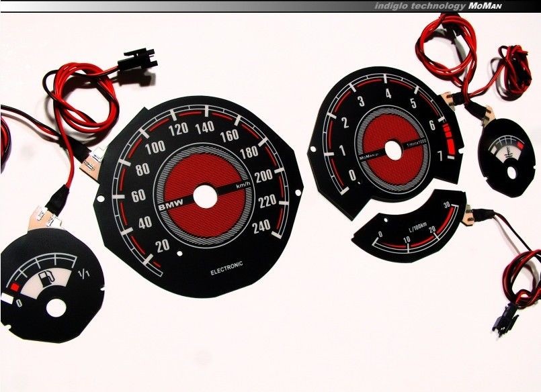541x392 pixels.
Task: Click the fuel pump icon on fuel gauge
Action: tap(47, 279)
